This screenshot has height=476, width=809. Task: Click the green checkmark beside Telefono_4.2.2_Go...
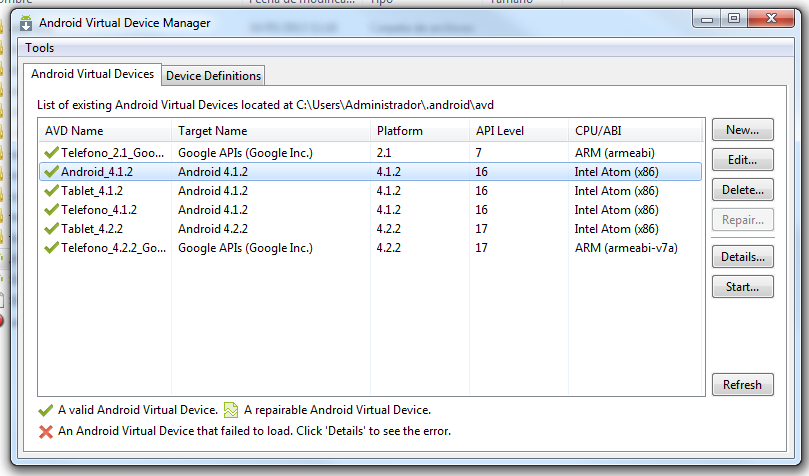(x=51, y=248)
